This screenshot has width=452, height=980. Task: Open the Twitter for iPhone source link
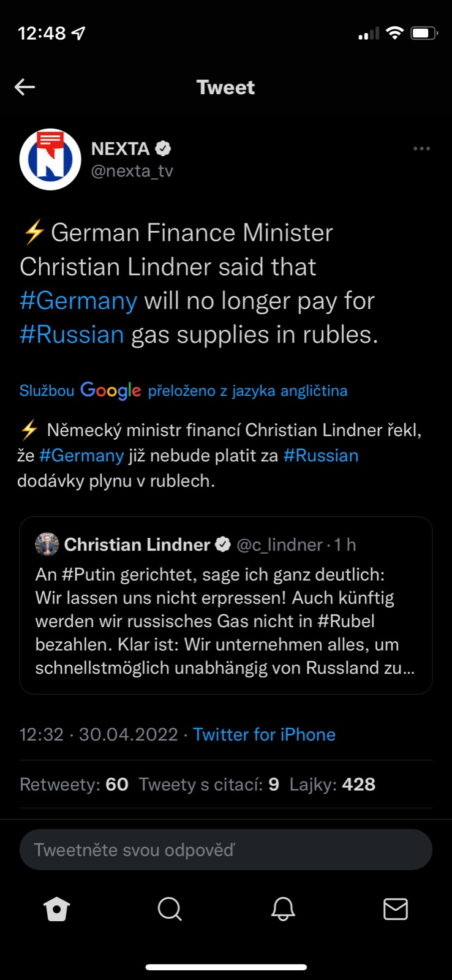(x=264, y=734)
